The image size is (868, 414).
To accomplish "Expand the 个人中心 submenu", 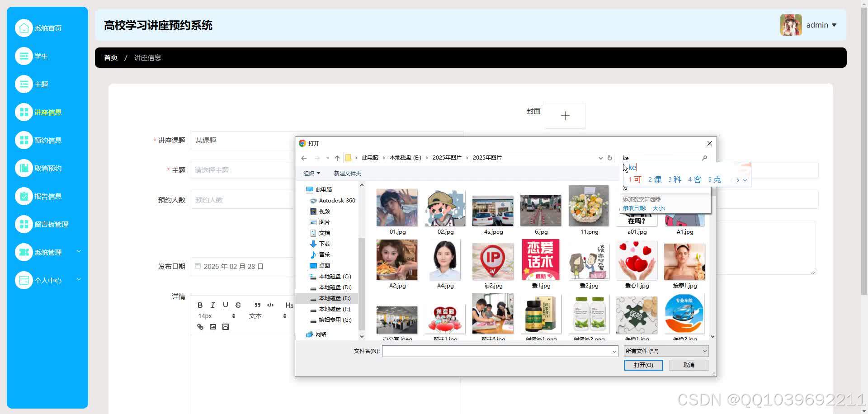I will [47, 280].
